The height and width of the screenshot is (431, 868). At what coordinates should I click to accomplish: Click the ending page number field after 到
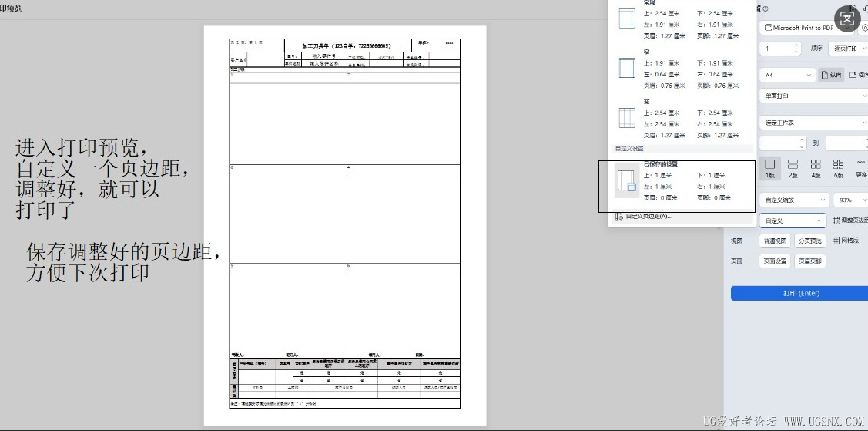[846, 143]
